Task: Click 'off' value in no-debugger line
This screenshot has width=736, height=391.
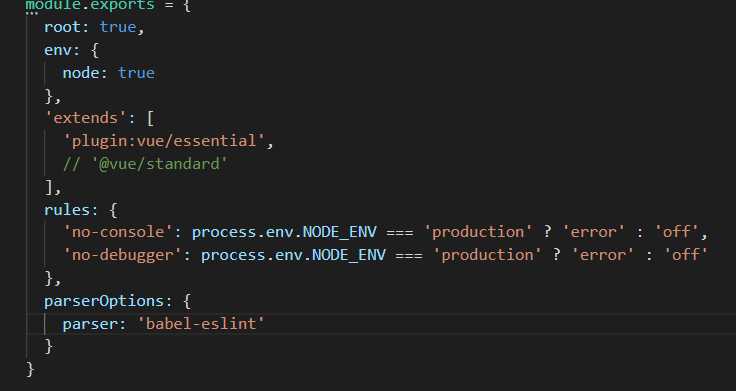Action: (686, 255)
